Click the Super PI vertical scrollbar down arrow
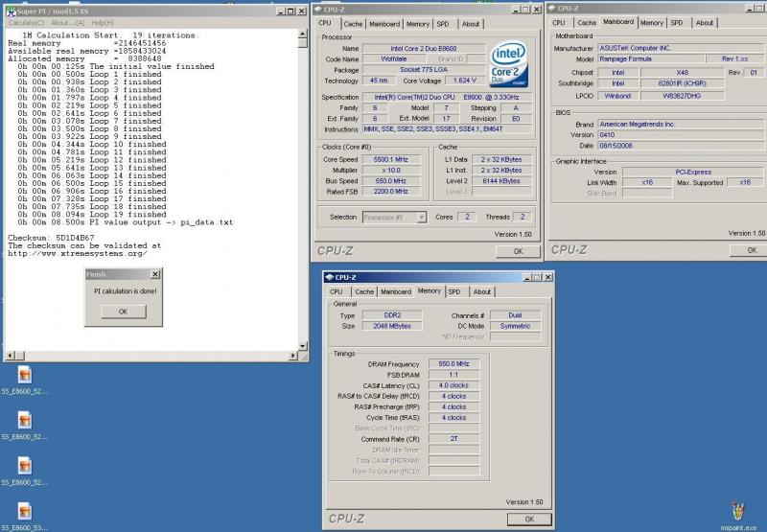 [303, 346]
